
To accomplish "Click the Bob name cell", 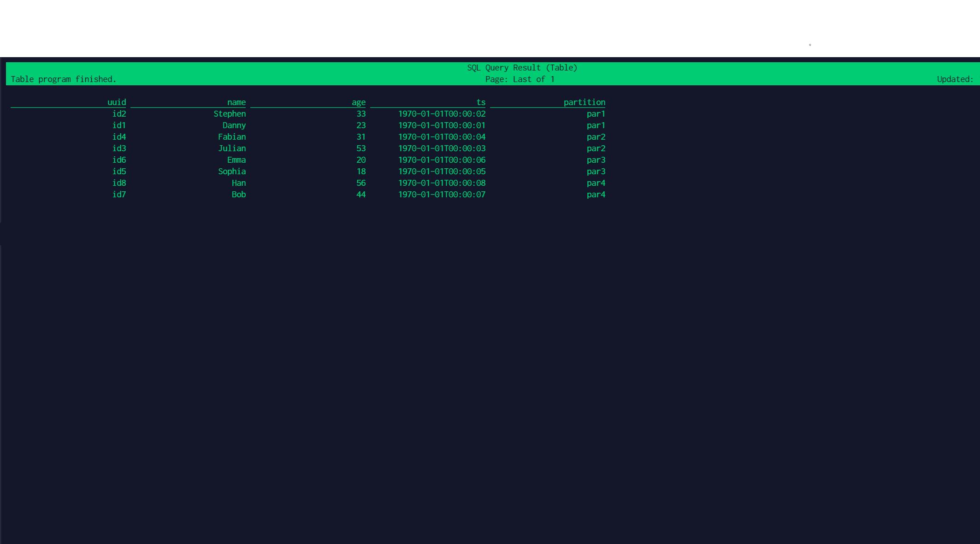I will 238,195.
